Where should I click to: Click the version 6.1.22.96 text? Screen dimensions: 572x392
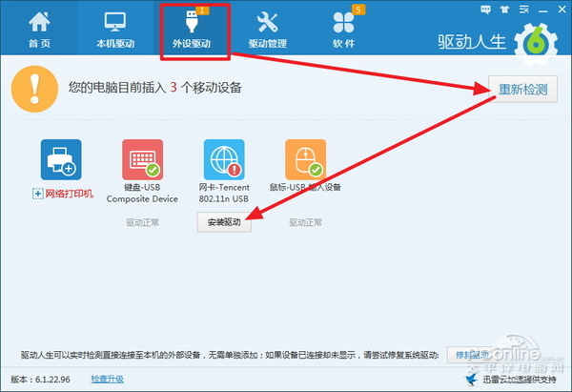[40, 380]
